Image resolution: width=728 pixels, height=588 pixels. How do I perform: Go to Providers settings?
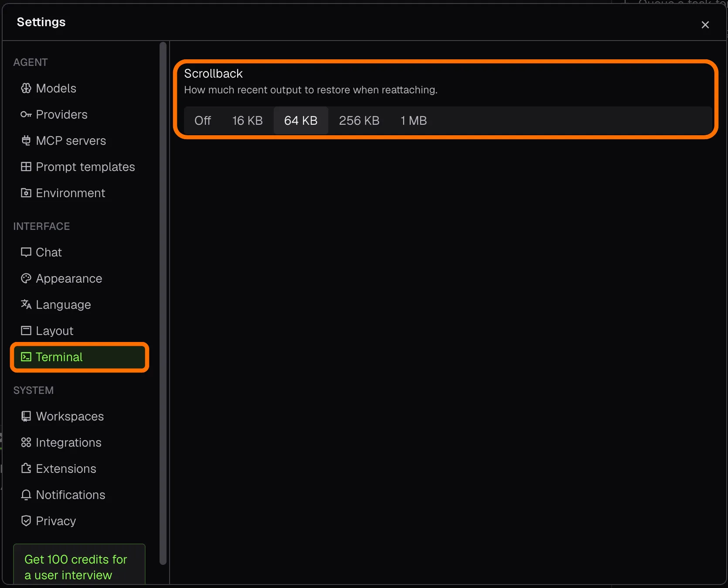pos(79,115)
